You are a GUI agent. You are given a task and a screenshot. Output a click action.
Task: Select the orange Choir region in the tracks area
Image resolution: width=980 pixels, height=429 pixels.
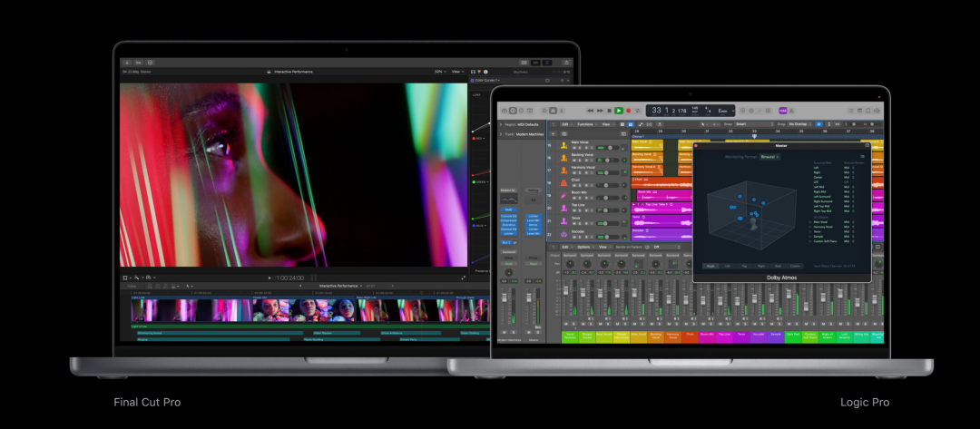pos(661,182)
